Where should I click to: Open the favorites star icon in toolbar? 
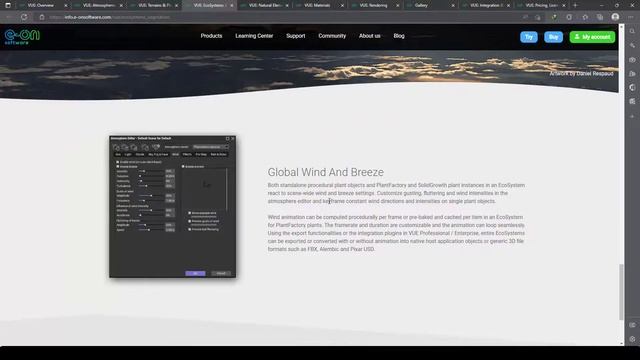click(585, 17)
